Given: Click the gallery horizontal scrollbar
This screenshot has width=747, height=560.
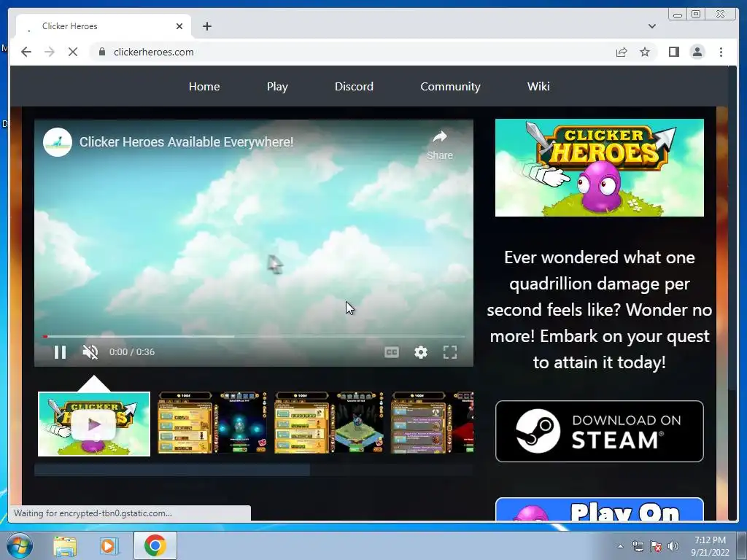Looking at the screenshot, I should 172,470.
